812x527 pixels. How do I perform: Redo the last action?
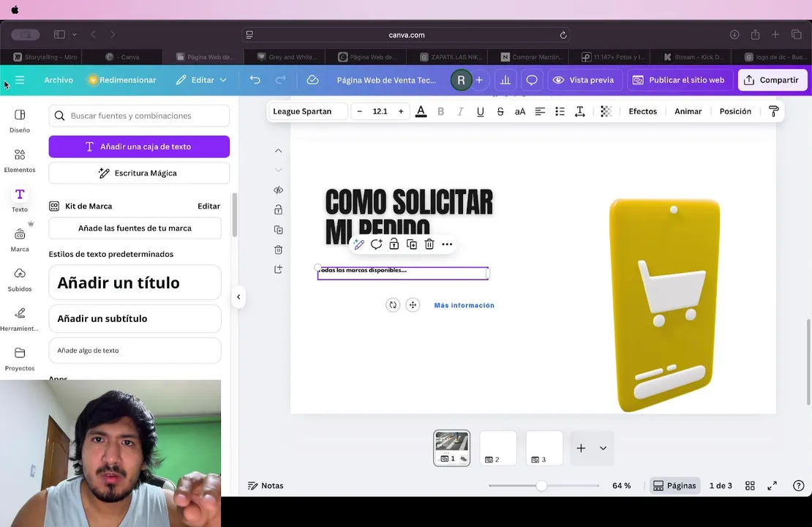pos(281,80)
